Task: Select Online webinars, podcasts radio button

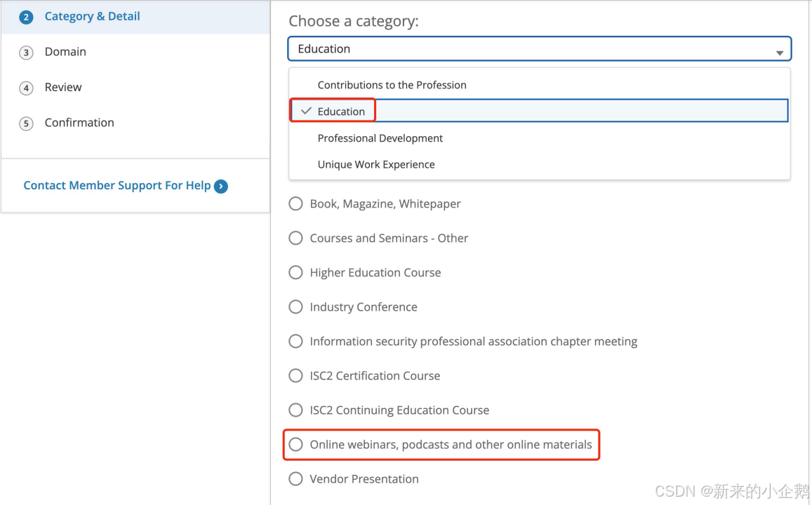Action: (x=296, y=445)
